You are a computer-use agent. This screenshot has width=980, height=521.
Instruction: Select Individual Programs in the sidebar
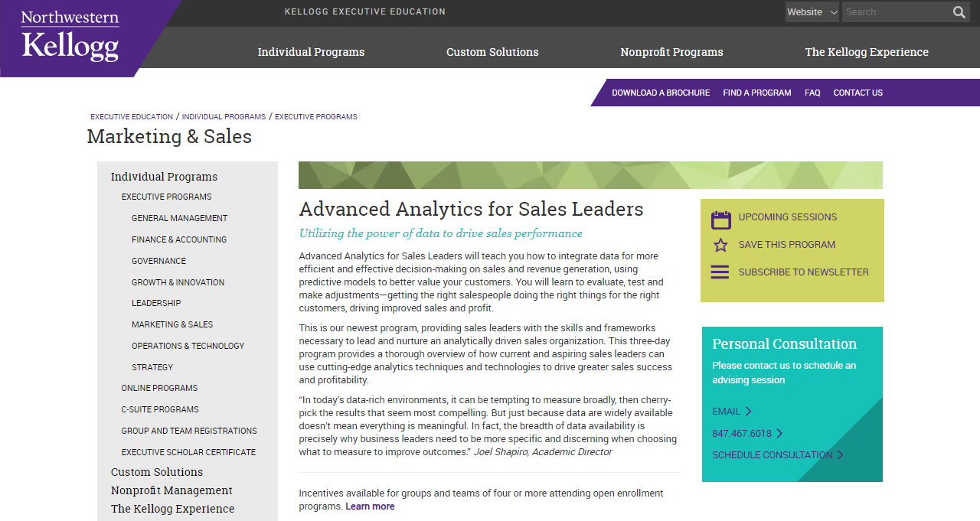point(164,177)
